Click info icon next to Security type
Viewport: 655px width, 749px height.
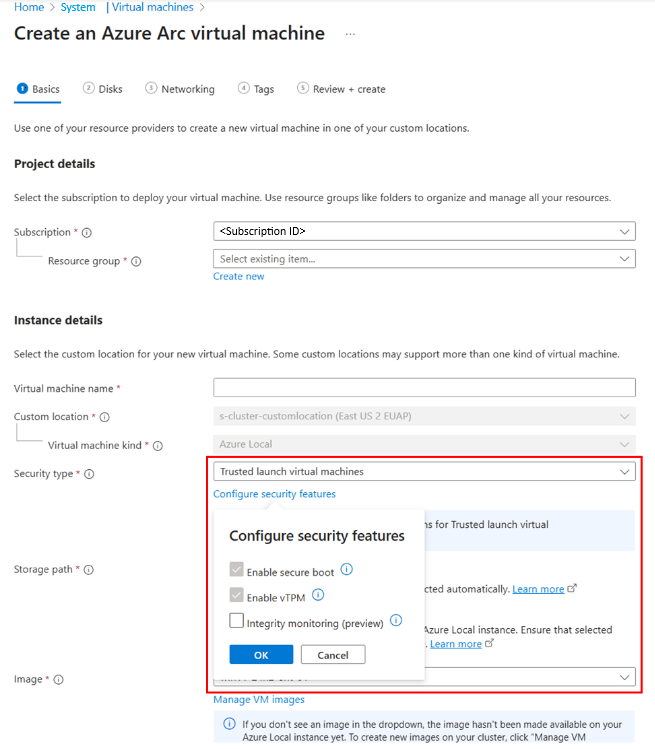(x=90, y=474)
